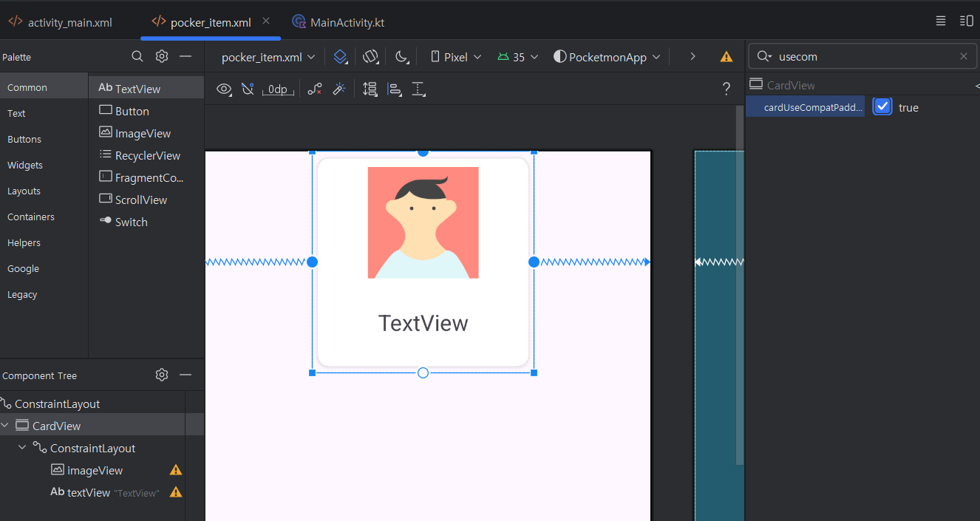The width and height of the screenshot is (980, 521).
Task: Open the design surface layers icon
Action: tap(340, 57)
